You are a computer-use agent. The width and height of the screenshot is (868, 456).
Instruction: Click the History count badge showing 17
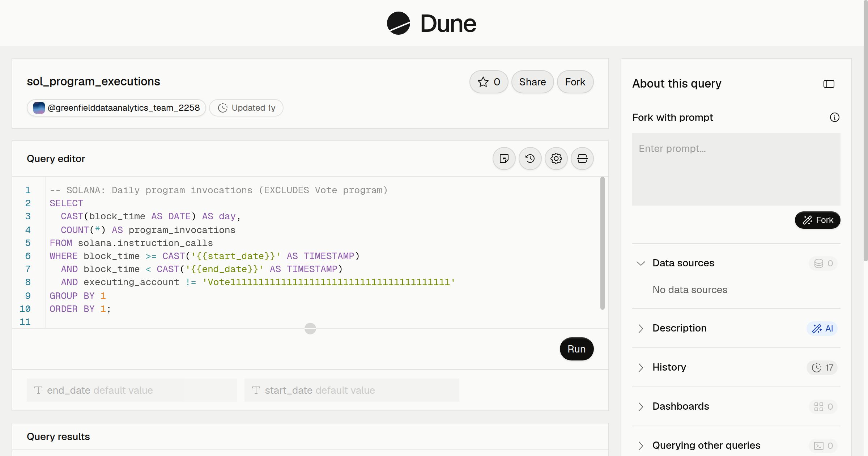[822, 367]
